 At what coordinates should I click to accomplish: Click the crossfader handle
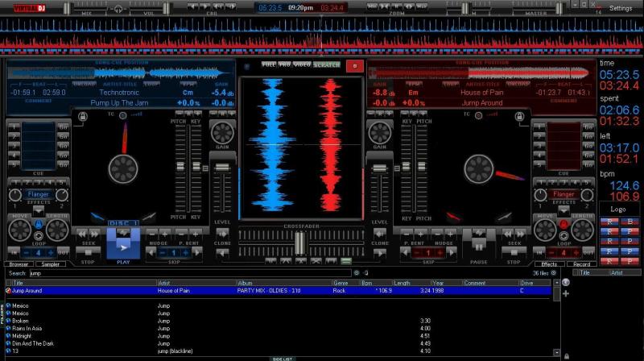click(299, 243)
